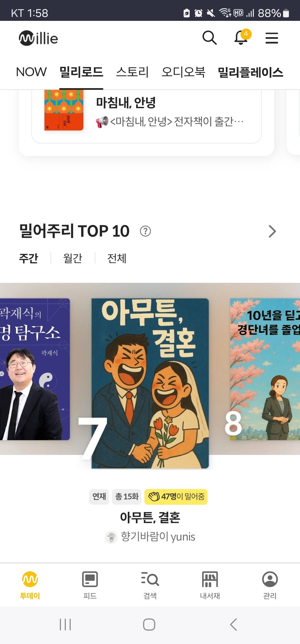The image size is (300, 644).
Task: Open the 밀리플레이스 tab
Action: [251, 72]
